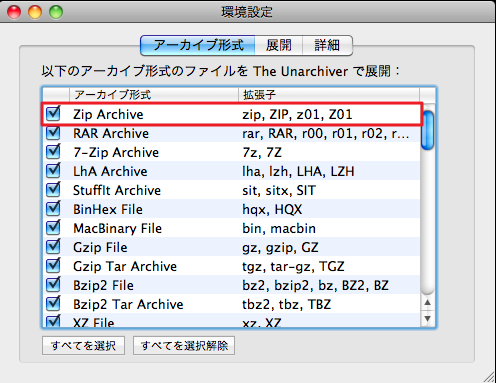Select the MacBinary File row name
The width and height of the screenshot is (496, 383).
118,228
